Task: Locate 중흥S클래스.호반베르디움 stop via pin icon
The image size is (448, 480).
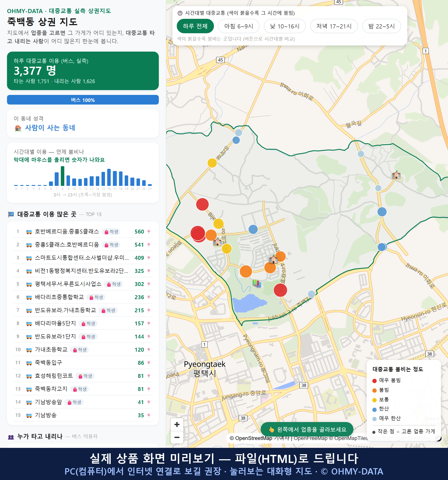Action: tap(149, 245)
